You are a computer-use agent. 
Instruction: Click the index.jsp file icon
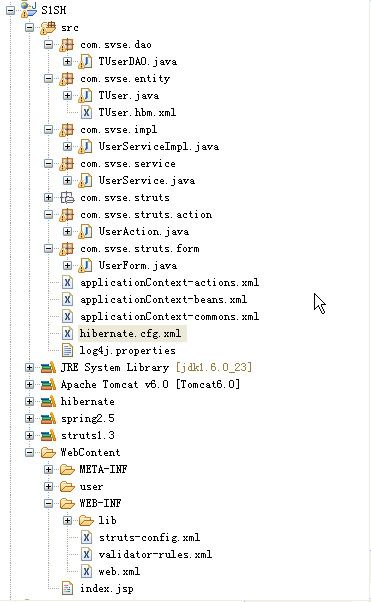(x=68, y=588)
